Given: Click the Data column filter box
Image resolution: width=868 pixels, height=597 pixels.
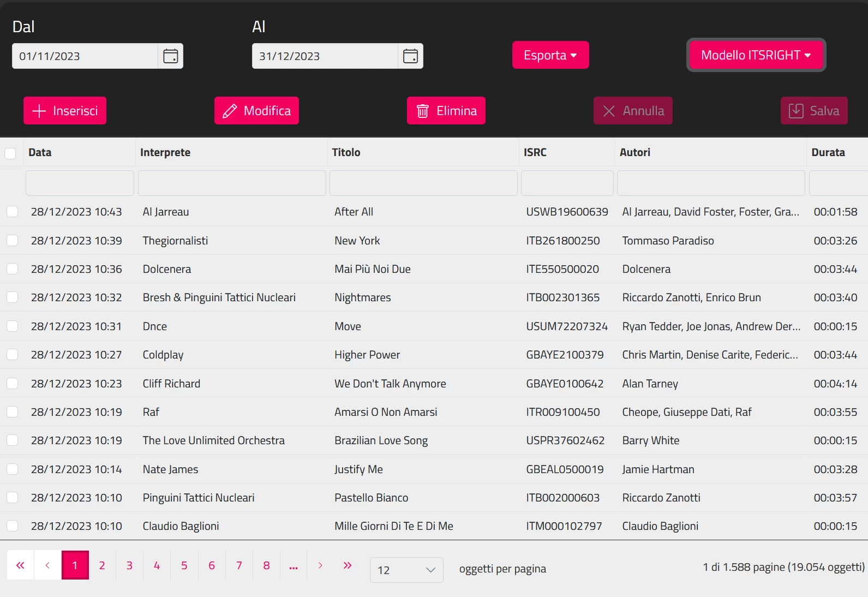Looking at the screenshot, I should click(80, 183).
